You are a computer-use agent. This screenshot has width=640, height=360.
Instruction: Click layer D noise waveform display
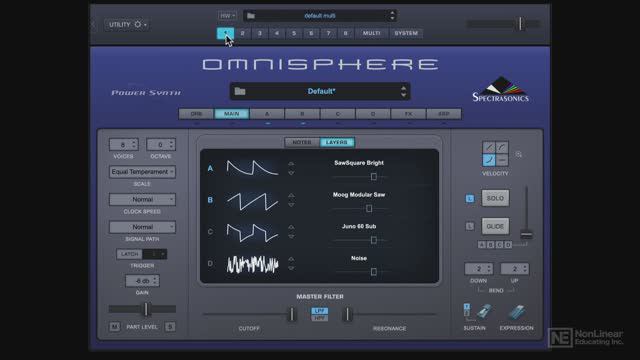pyautogui.click(x=253, y=264)
